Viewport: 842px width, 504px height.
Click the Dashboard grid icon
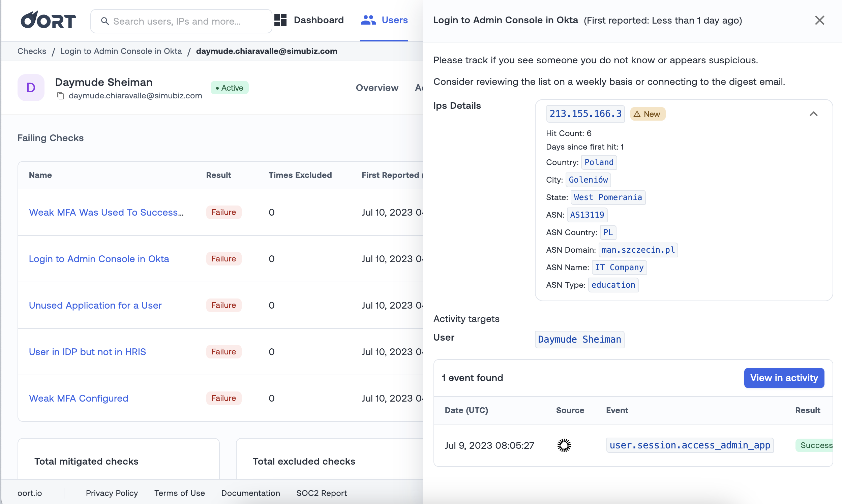click(x=280, y=20)
